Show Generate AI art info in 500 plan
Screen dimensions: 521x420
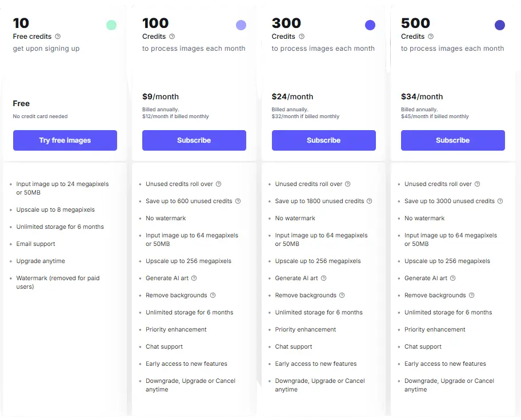coord(453,278)
